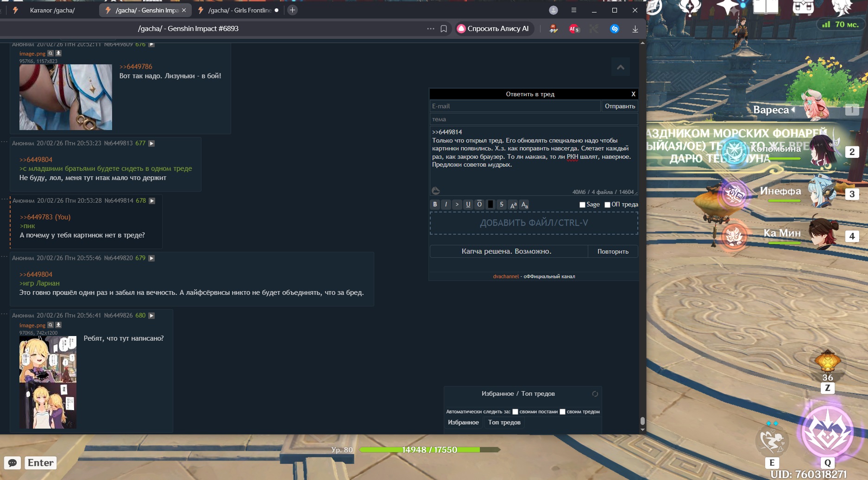The width and height of the screenshot is (868, 480).
Task: Apply overline formatting in reply form
Action: (x=479, y=205)
